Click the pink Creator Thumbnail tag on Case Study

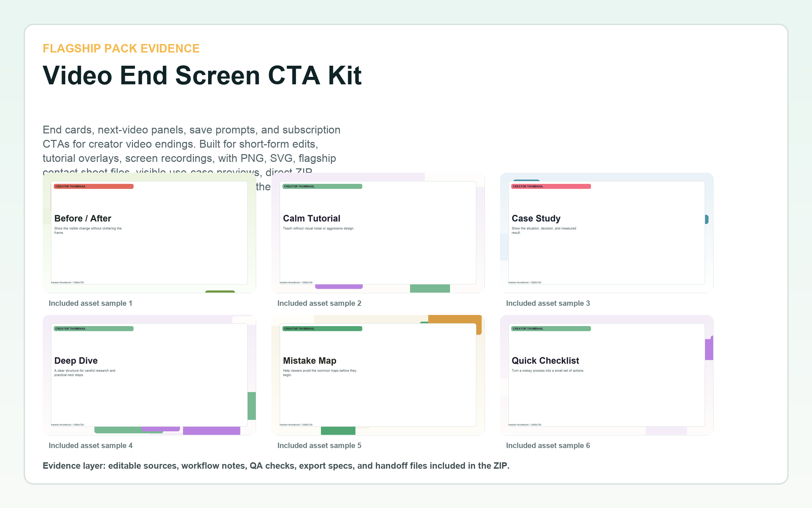(x=551, y=186)
